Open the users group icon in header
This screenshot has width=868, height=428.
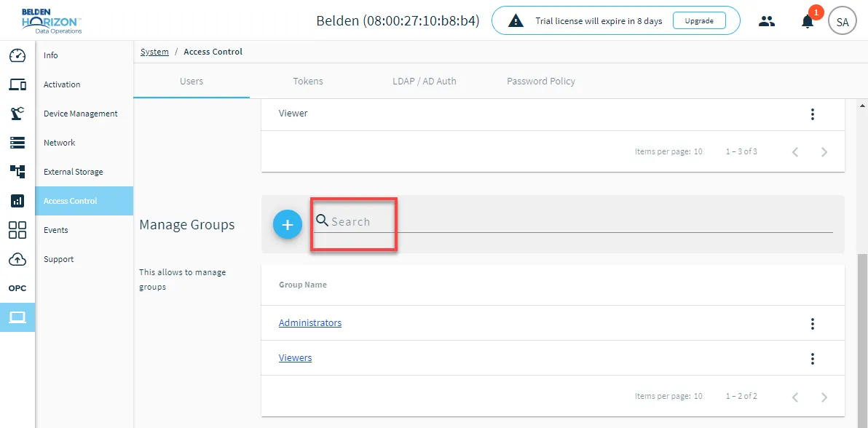[767, 22]
